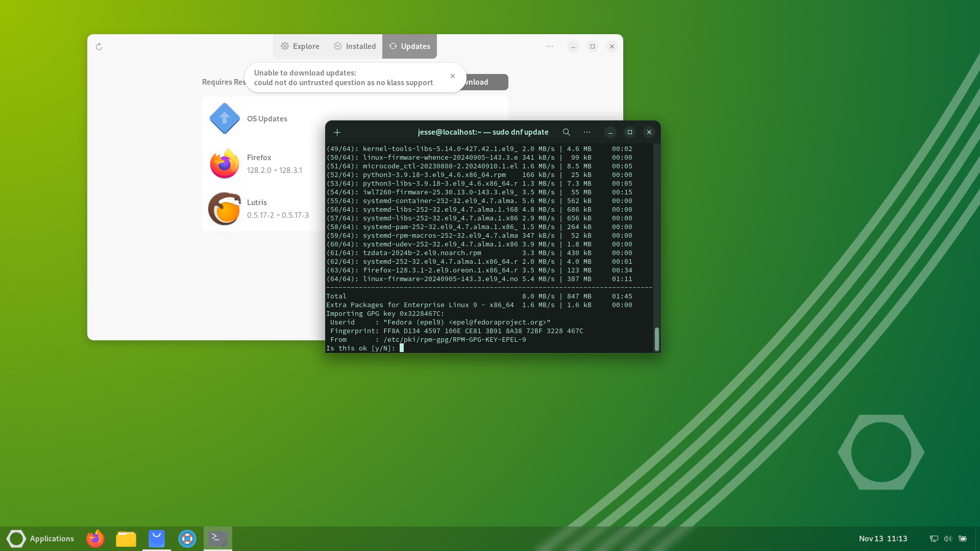Maximize the Software window

point(593,46)
